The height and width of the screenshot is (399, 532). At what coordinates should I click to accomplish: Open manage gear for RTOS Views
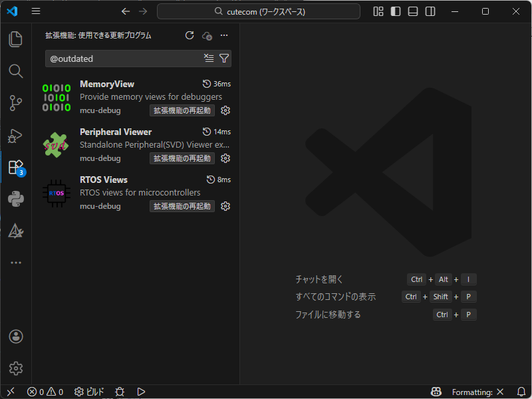tap(225, 206)
